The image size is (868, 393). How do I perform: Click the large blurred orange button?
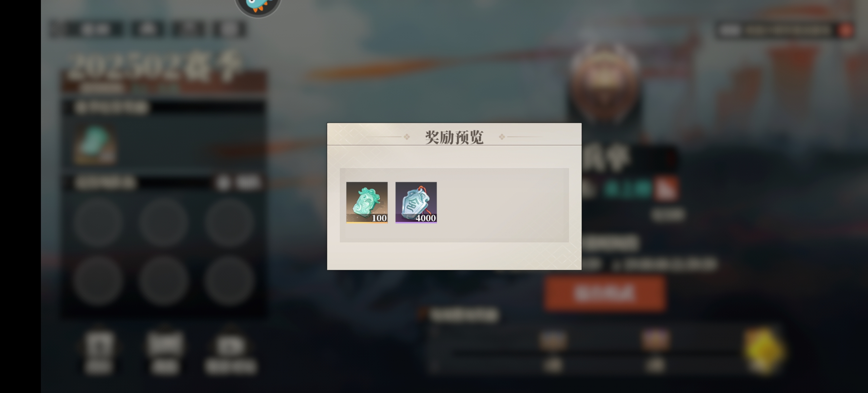coord(605,293)
